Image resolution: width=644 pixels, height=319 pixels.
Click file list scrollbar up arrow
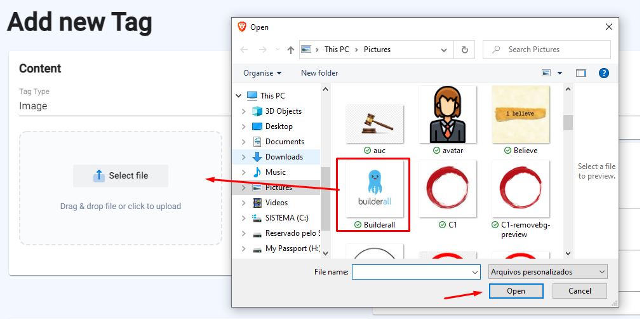(x=568, y=89)
